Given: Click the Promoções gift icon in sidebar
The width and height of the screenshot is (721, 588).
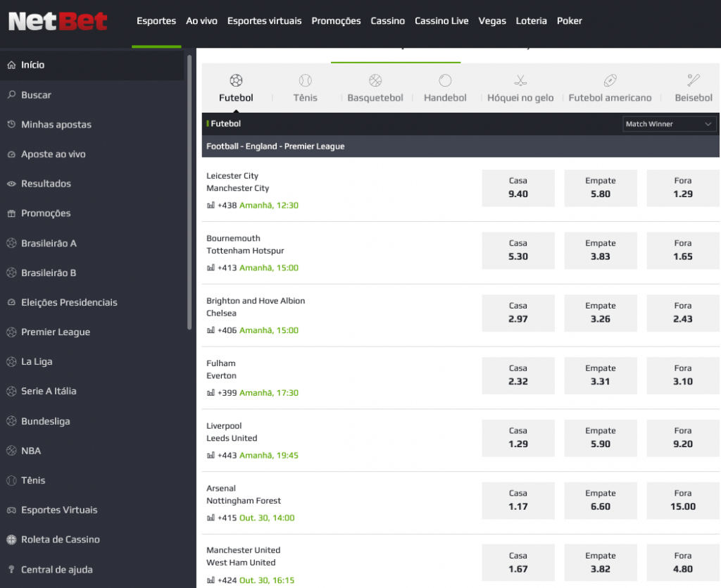Looking at the screenshot, I should click(11, 213).
